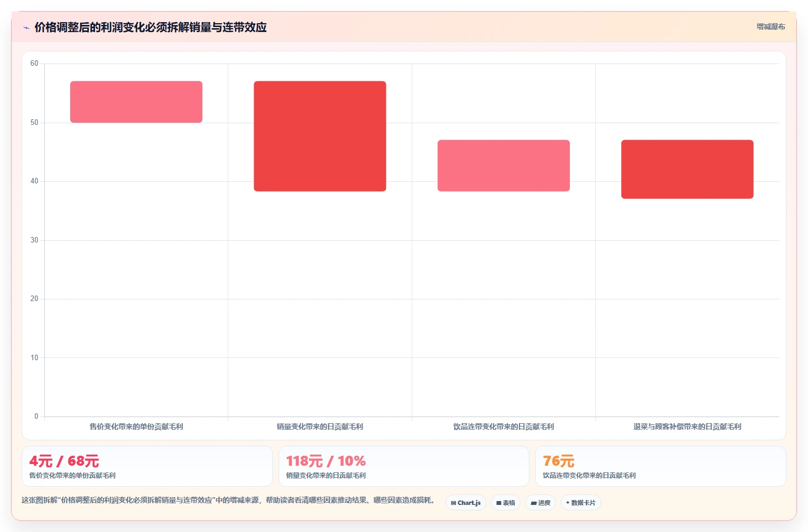Click the card caption 售价变化带来的单份贡献毛利
The width and height of the screenshot is (808, 532).
click(72, 476)
